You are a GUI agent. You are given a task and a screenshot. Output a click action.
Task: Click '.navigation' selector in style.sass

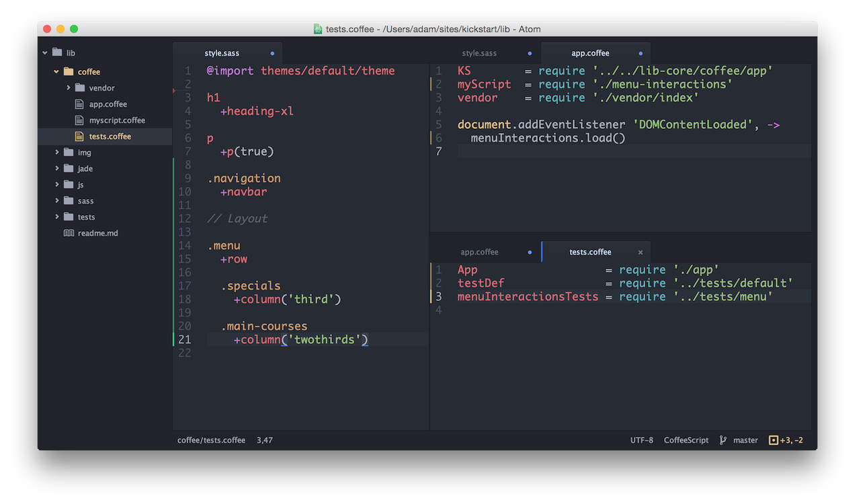coord(244,178)
